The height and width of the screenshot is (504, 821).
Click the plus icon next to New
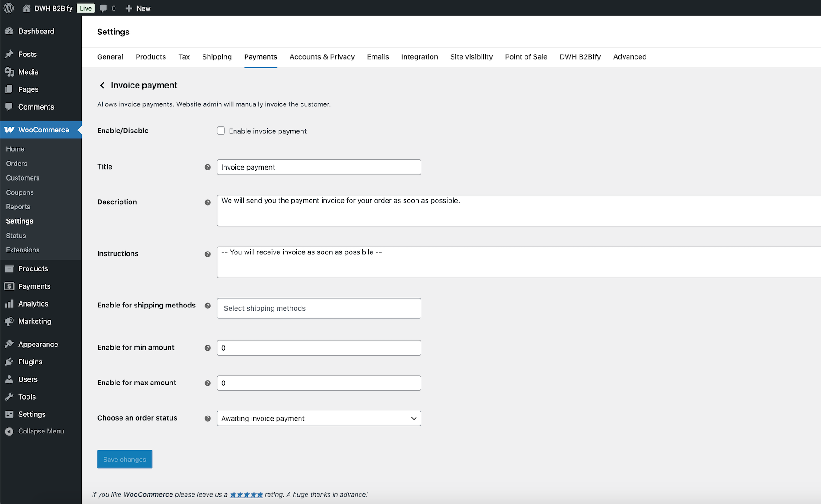click(x=129, y=8)
